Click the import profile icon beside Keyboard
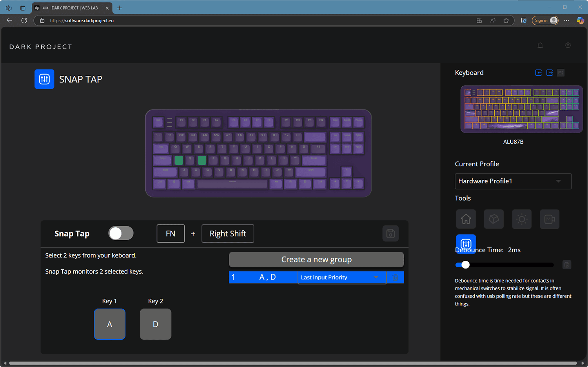 click(539, 73)
